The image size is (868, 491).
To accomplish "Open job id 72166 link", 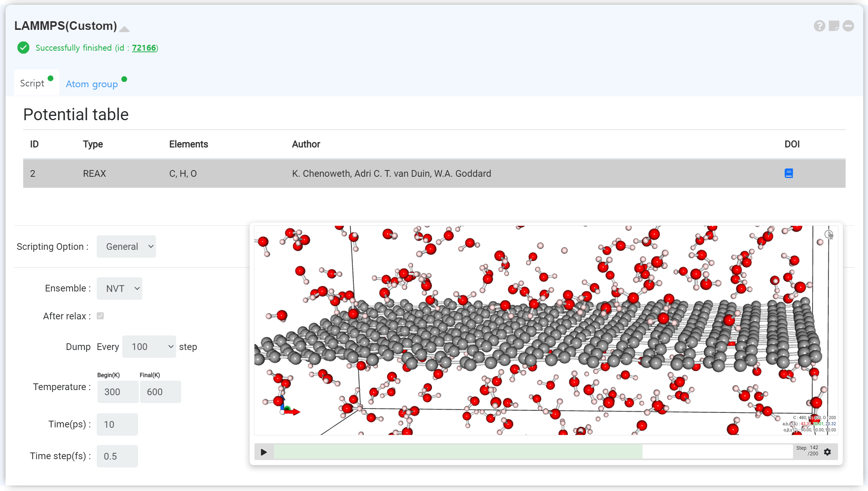I will point(144,48).
